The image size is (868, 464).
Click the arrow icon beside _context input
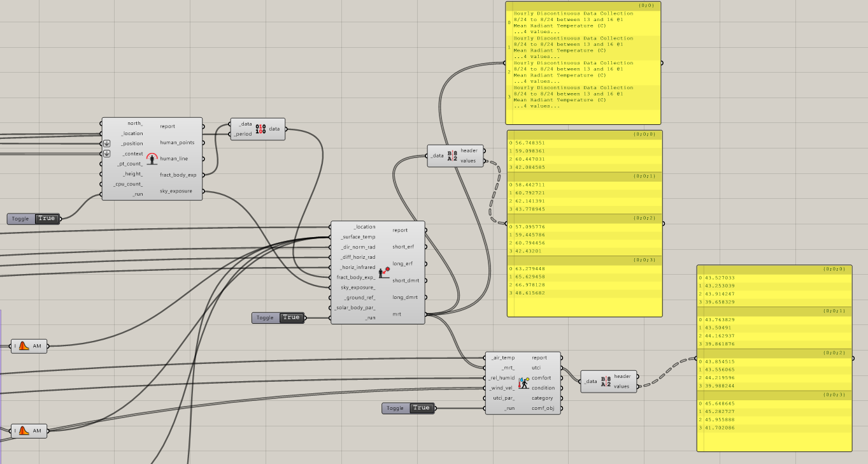coord(107,154)
